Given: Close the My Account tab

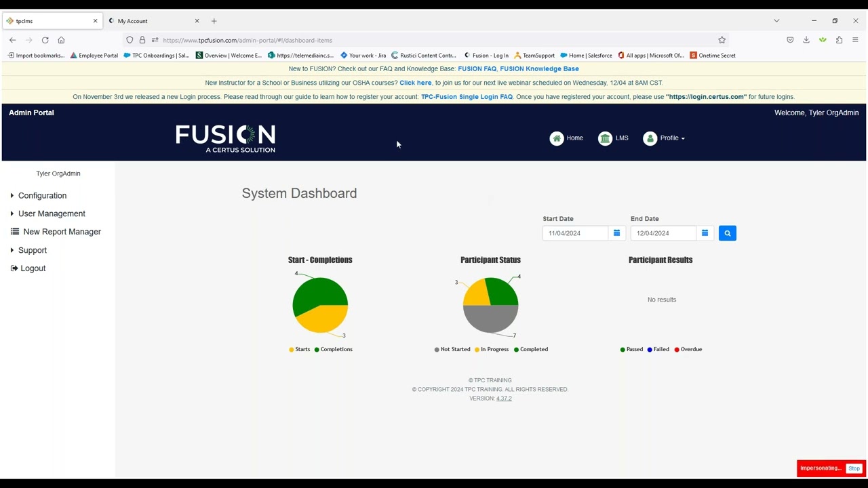Looking at the screenshot, I should point(197,21).
